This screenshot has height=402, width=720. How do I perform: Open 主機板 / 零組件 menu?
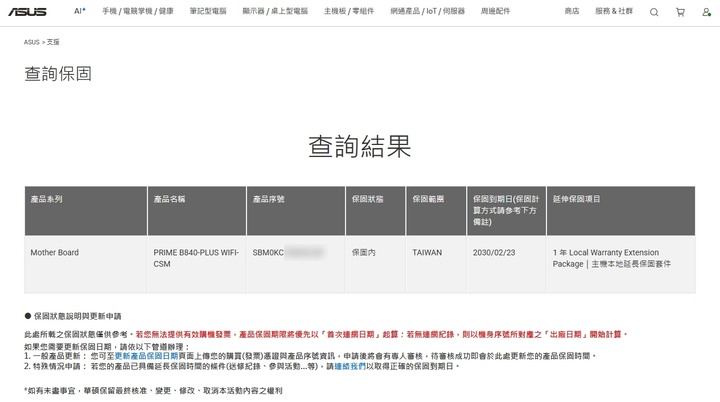349,11
